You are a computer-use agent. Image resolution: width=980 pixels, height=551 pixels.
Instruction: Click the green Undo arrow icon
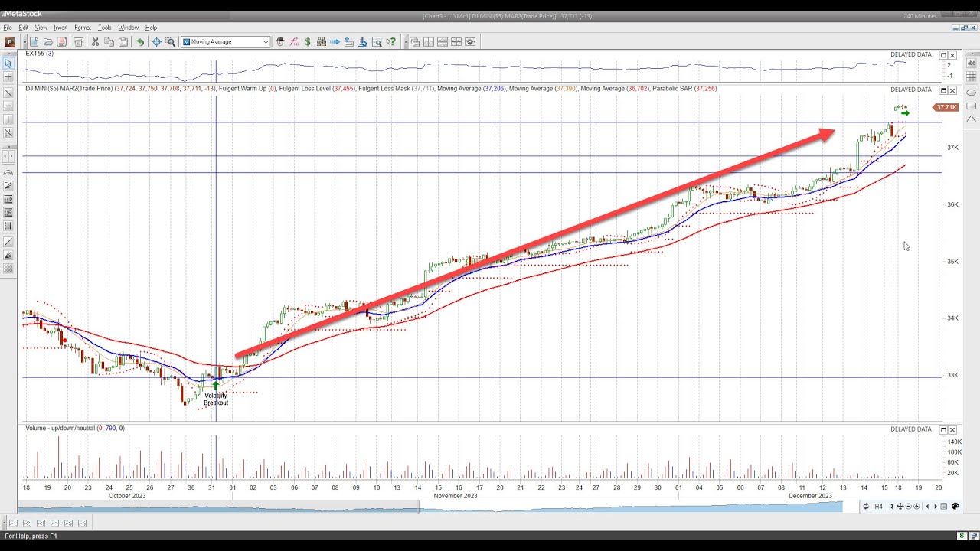point(140,42)
